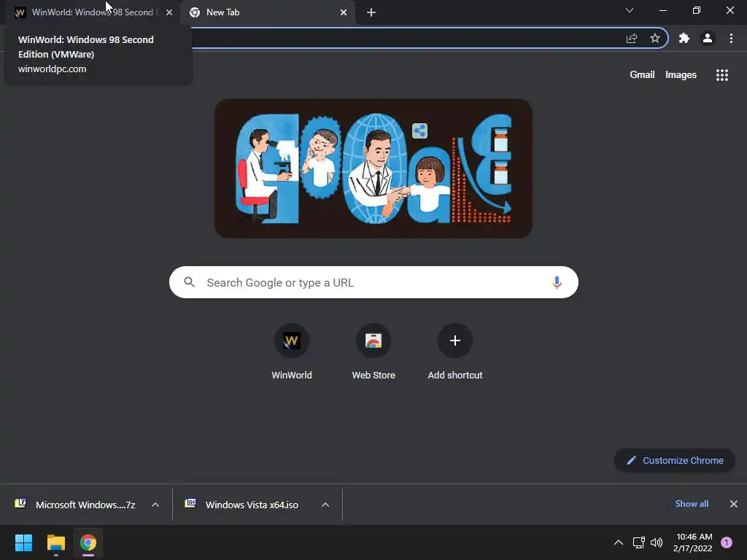Expand options for Microsoft Windows 7z download
The width and height of the screenshot is (747, 560).
155,505
